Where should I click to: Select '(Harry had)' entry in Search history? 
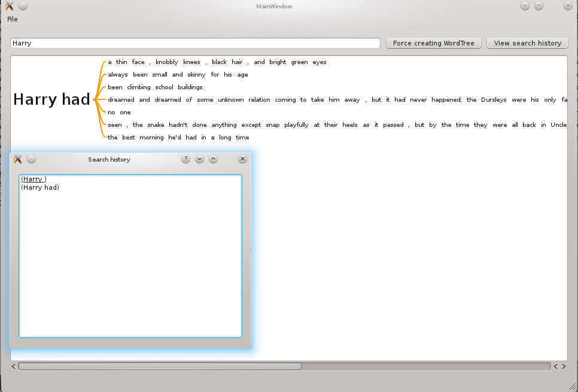pos(40,187)
